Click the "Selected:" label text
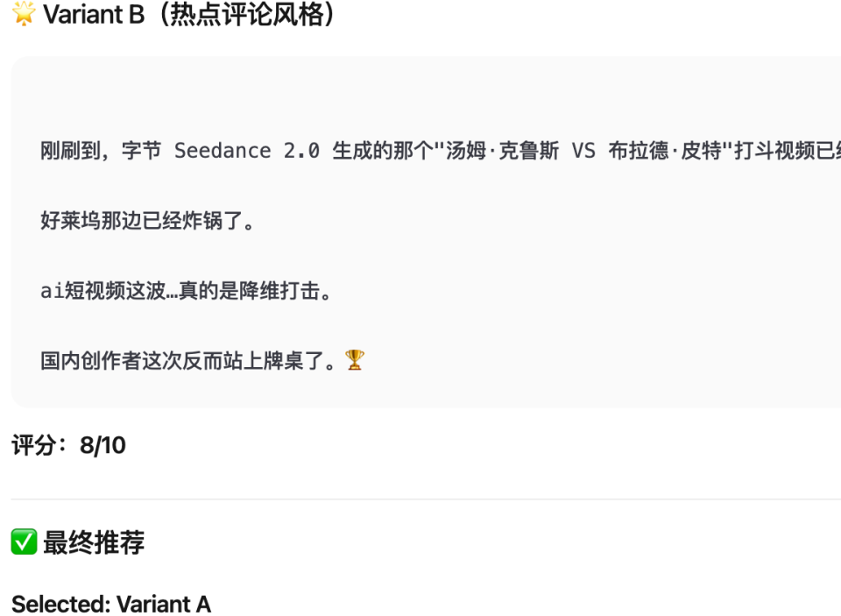The width and height of the screenshot is (841, 616). (x=60, y=604)
